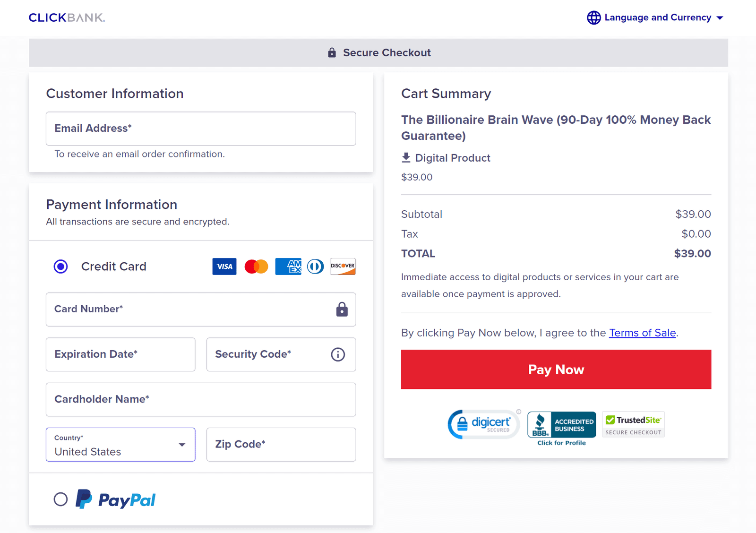
Task: Expand the Language and Currency menu
Action: pyautogui.click(x=658, y=17)
